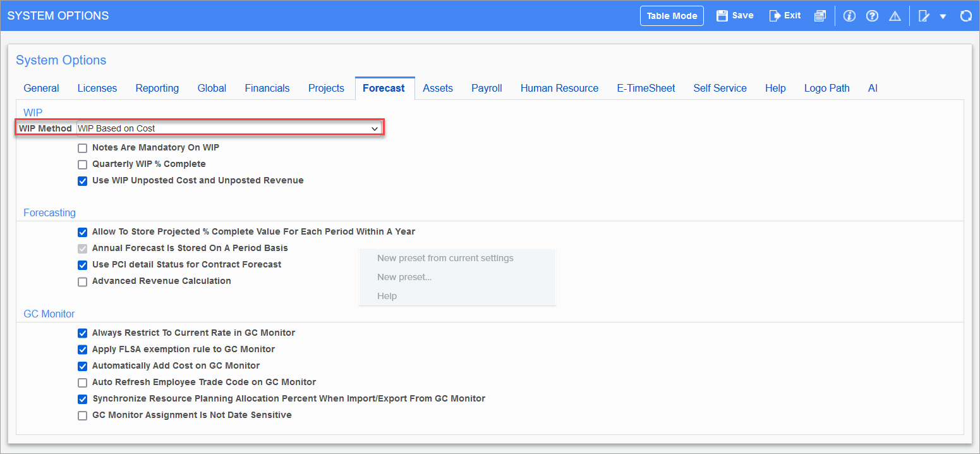Click the SYSTEM OPTIONS header bar title
Screen dimensions: 980x454
58,16
